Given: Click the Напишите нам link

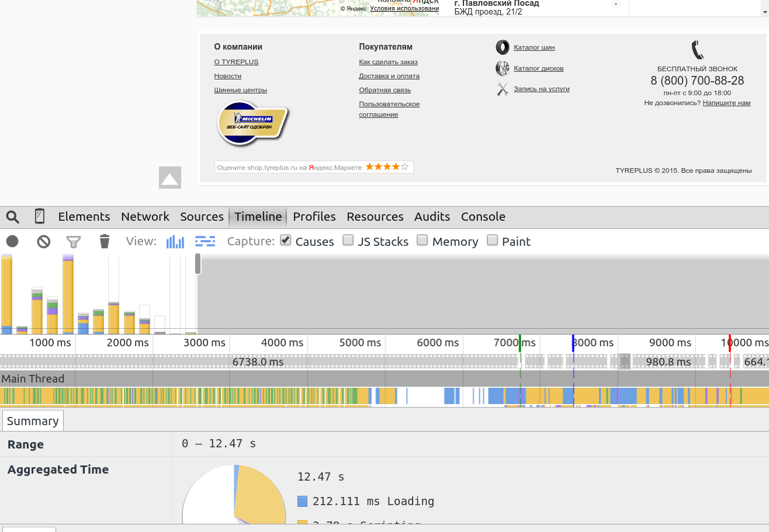Looking at the screenshot, I should click(x=726, y=103).
